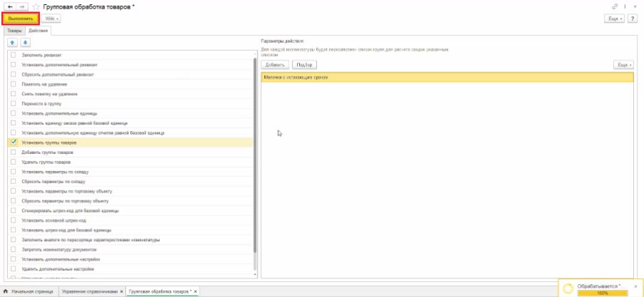Close the Групповая обработка товаров tab
644x297 pixels.
click(195, 292)
